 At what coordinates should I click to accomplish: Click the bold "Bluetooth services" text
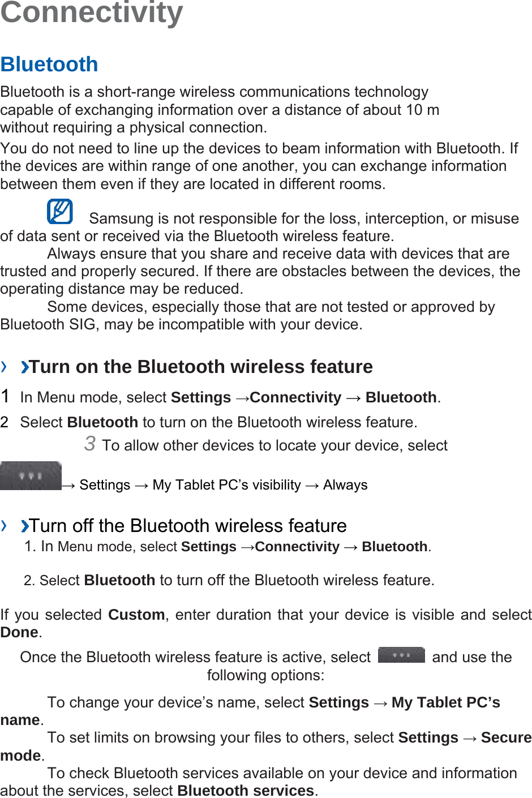[x=246, y=791]
